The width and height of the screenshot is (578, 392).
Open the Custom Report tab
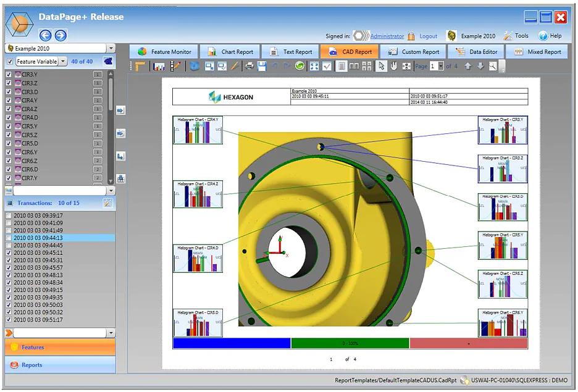tap(413, 52)
